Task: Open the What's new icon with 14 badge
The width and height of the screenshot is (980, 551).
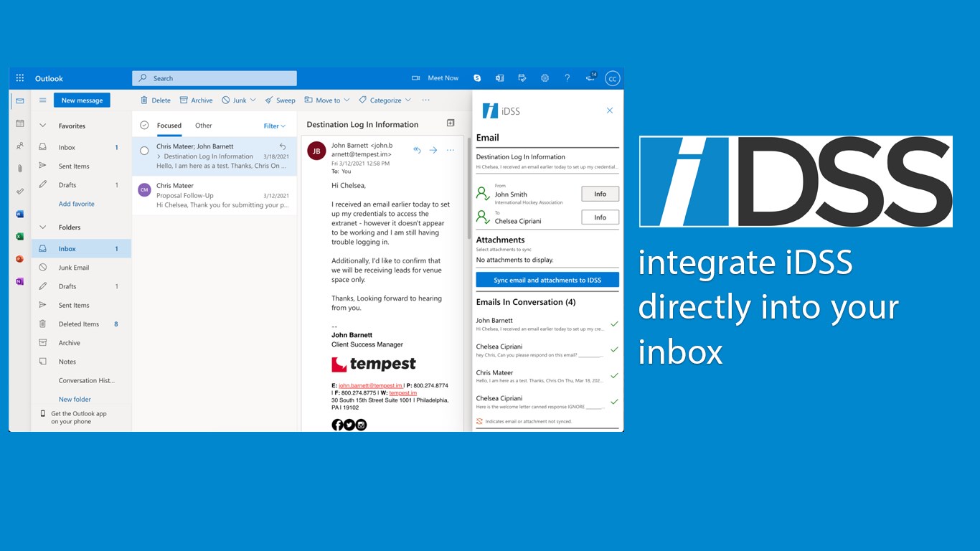Action: 590,77
